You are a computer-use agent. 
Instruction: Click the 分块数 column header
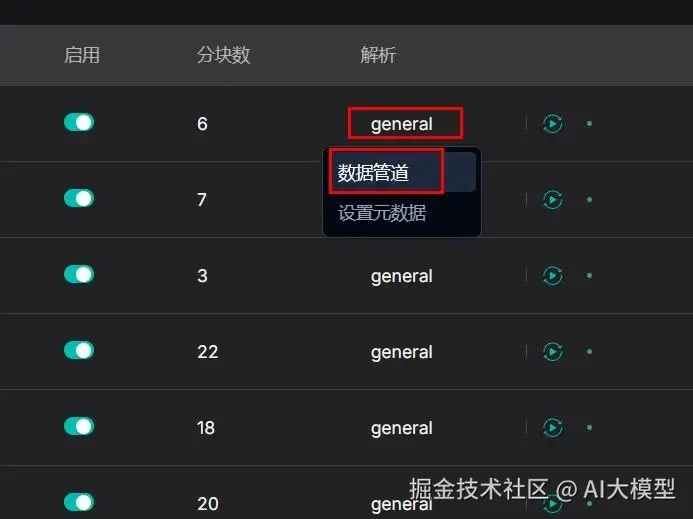(223, 55)
